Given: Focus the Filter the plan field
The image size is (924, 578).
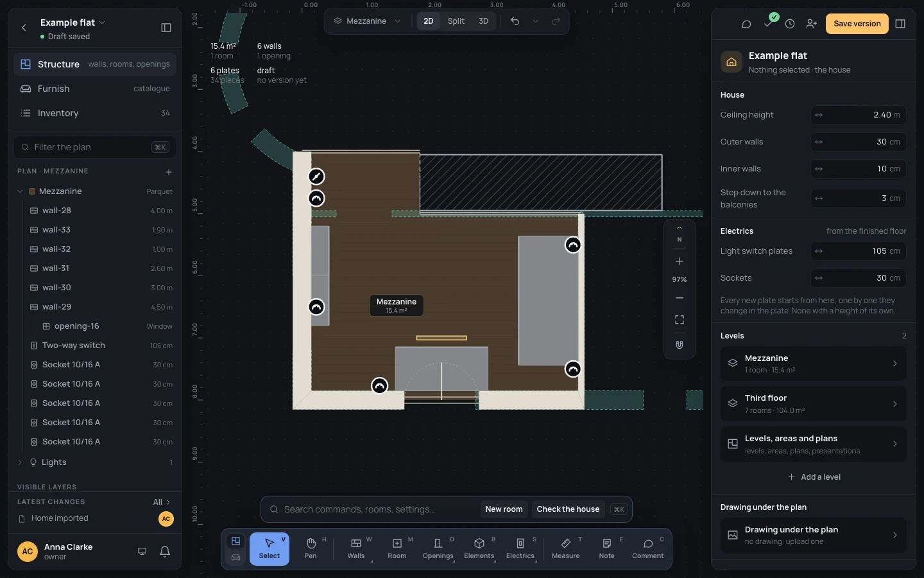Looking at the screenshot, I should coord(95,147).
